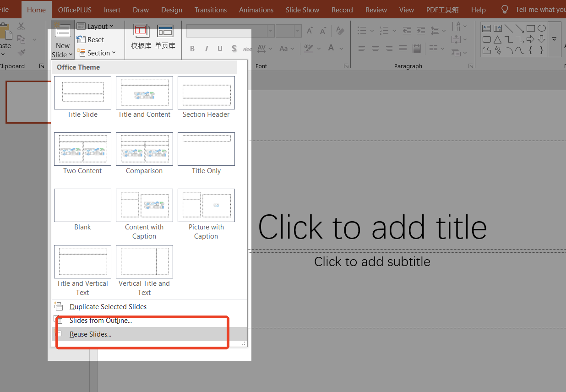566x392 pixels.
Task: Click Slides from Outline... option
Action: pos(101,321)
